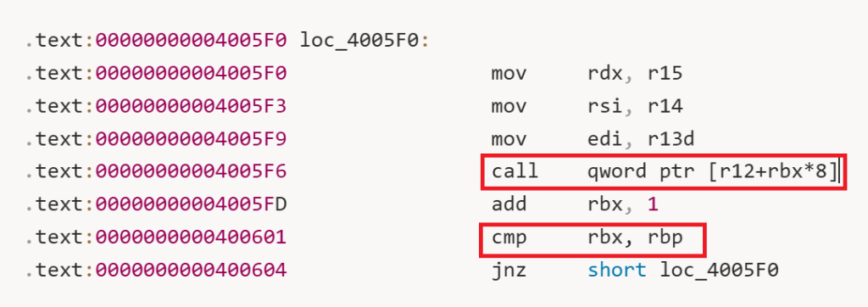
Task: Select the r15 operand
Action: point(665,74)
